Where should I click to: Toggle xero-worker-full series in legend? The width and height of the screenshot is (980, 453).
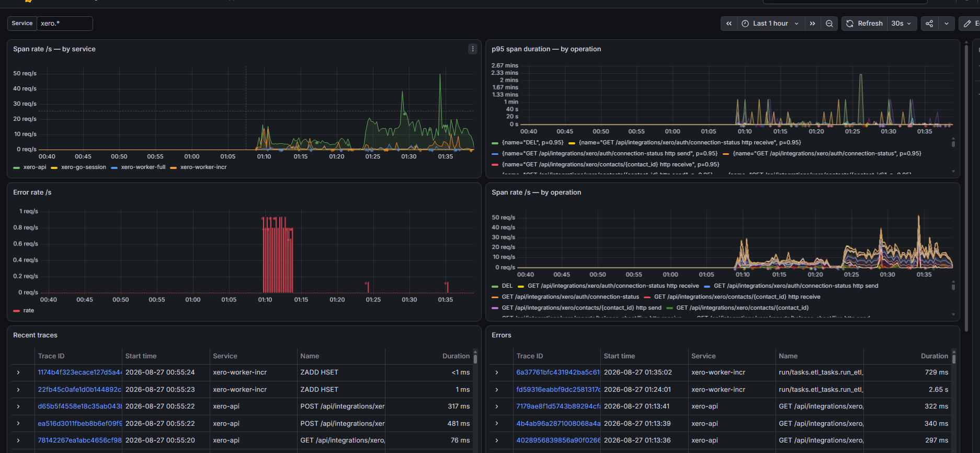click(x=143, y=167)
